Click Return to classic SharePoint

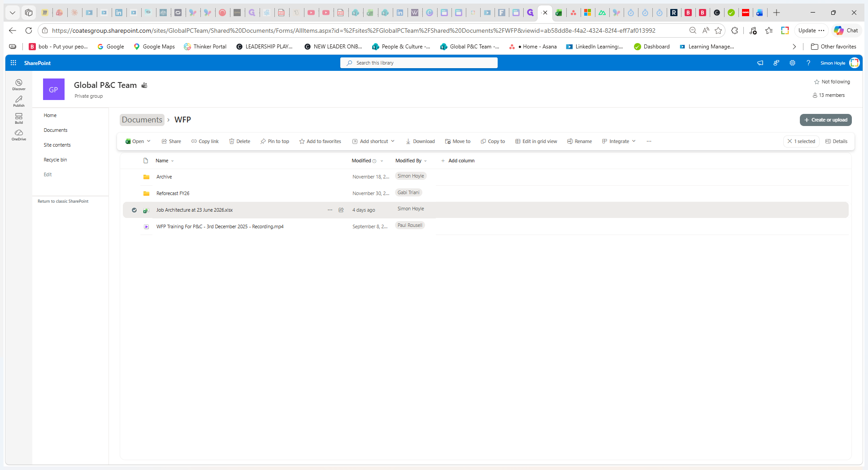pos(63,201)
